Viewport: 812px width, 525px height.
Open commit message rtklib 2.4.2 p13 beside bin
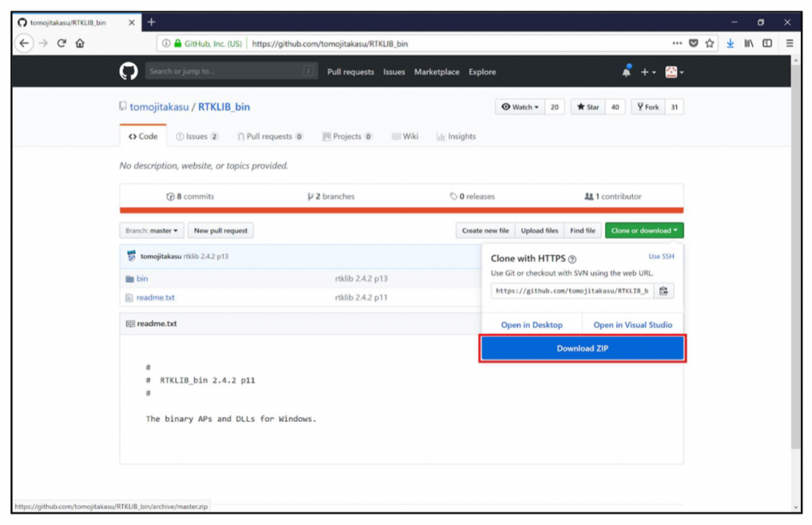pyautogui.click(x=361, y=278)
